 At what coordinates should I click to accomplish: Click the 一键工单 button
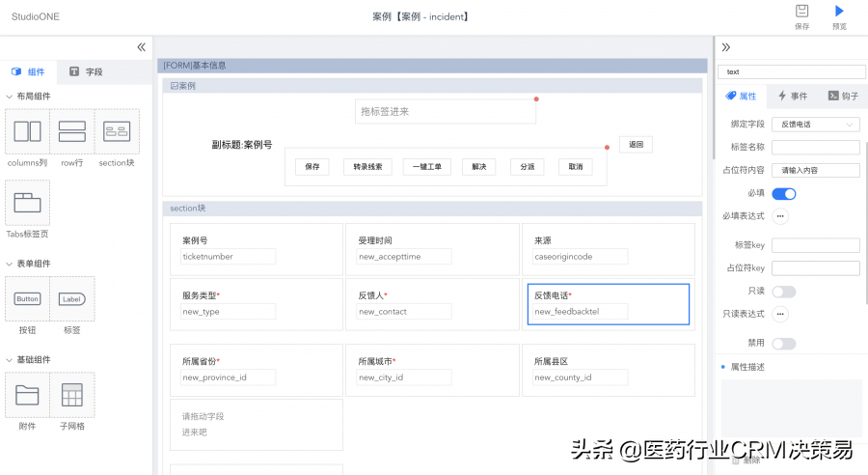tap(427, 167)
